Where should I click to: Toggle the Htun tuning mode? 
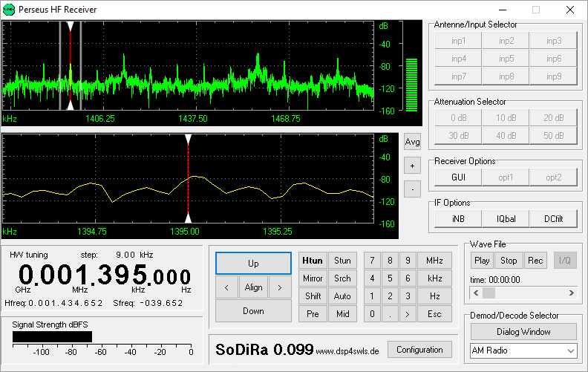tap(313, 261)
